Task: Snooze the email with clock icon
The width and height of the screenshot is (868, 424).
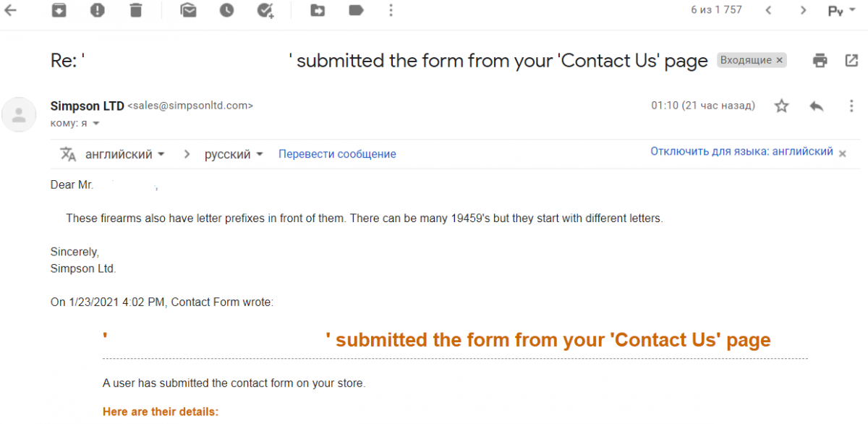Action: point(227,10)
